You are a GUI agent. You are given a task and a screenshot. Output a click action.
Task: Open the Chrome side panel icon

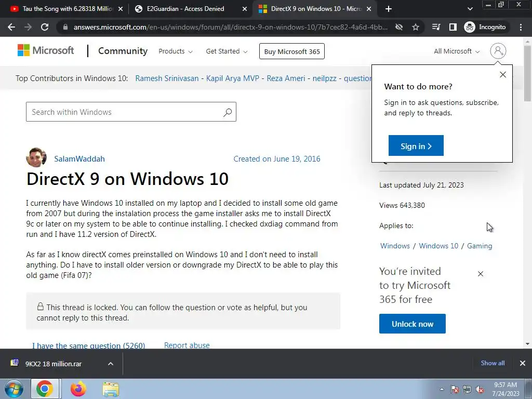453,27
